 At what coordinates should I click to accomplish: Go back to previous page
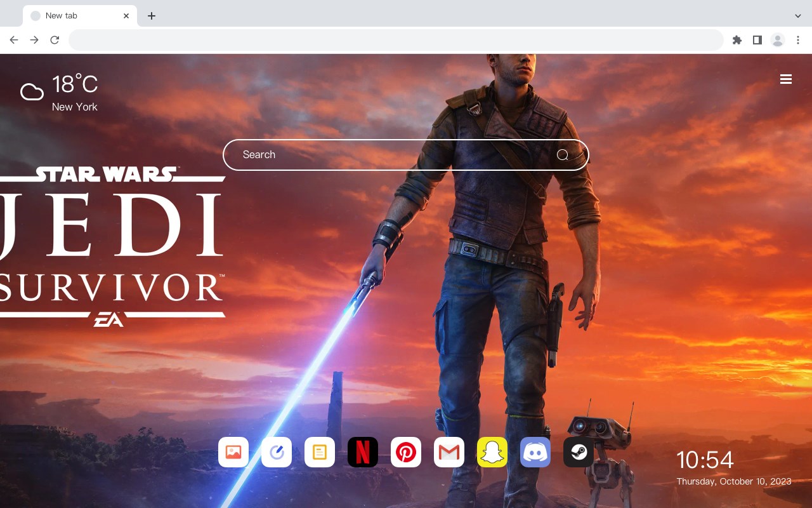point(14,40)
